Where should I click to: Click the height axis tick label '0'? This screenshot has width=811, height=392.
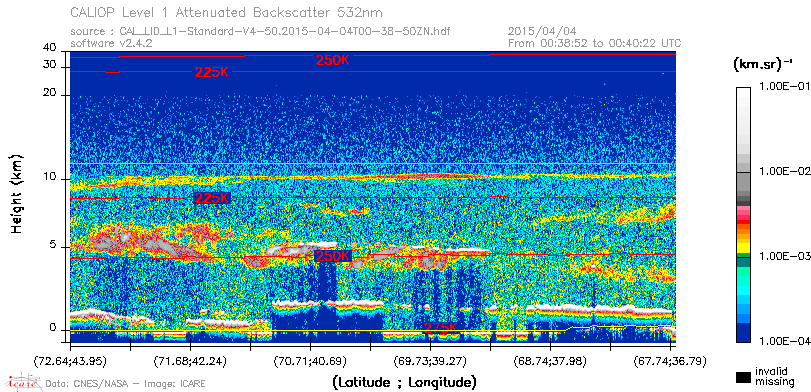pyautogui.click(x=53, y=328)
